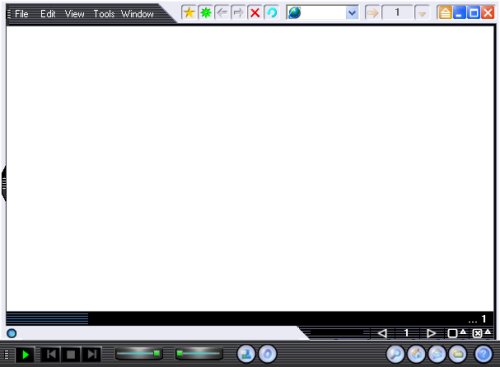
Task: Click the gray forward arrow icon
Action: click(238, 13)
